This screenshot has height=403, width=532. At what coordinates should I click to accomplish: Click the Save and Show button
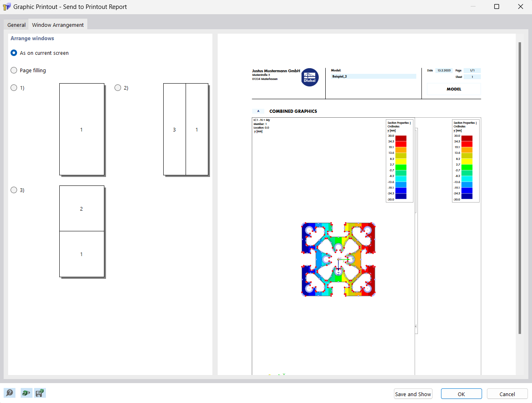pos(413,394)
